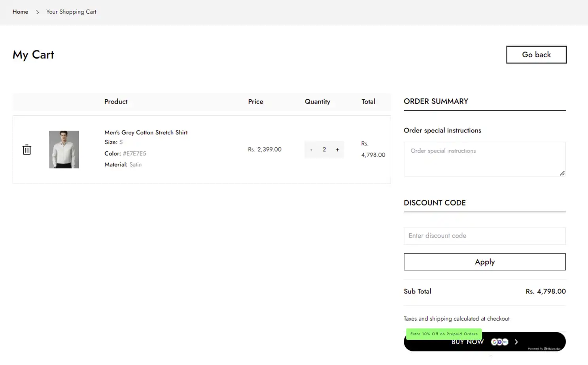Image resolution: width=588 pixels, height=365 pixels.
Task: Select the Men's Grey Cotton Stretch Shirt title
Action: click(146, 132)
